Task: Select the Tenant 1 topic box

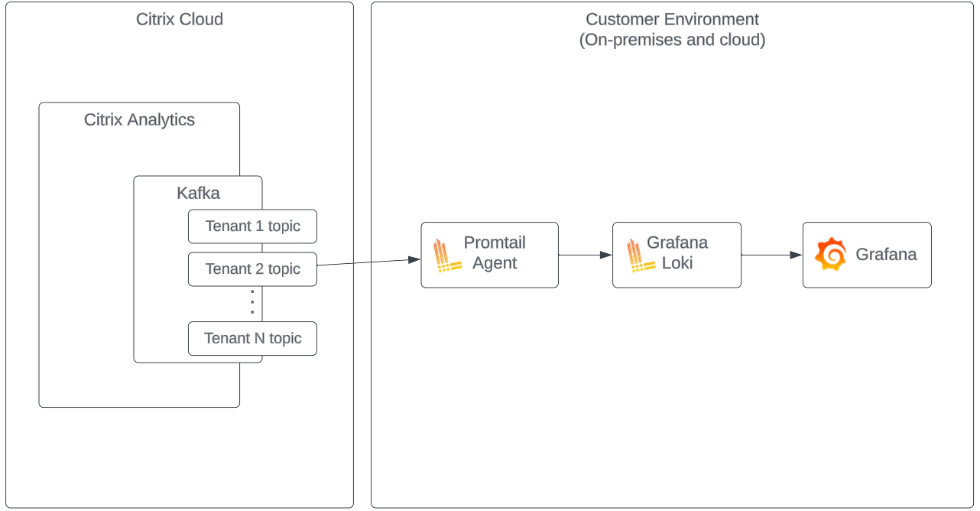Action: tap(252, 226)
